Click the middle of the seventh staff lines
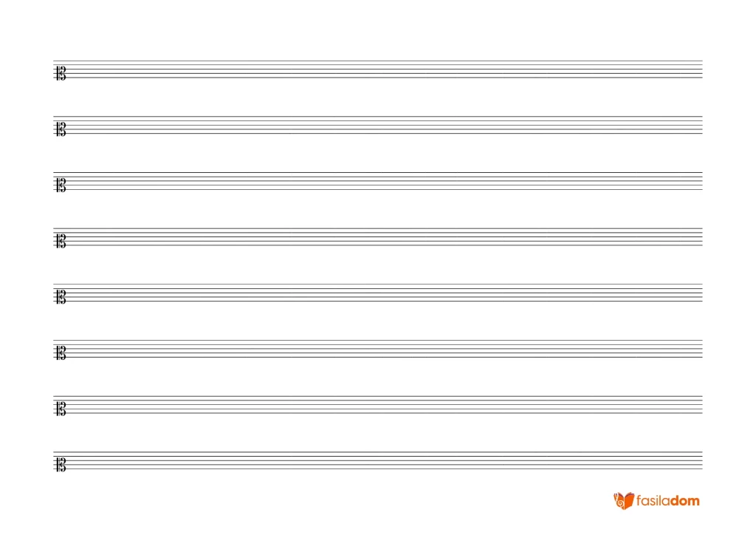756x535 pixels. [378, 405]
